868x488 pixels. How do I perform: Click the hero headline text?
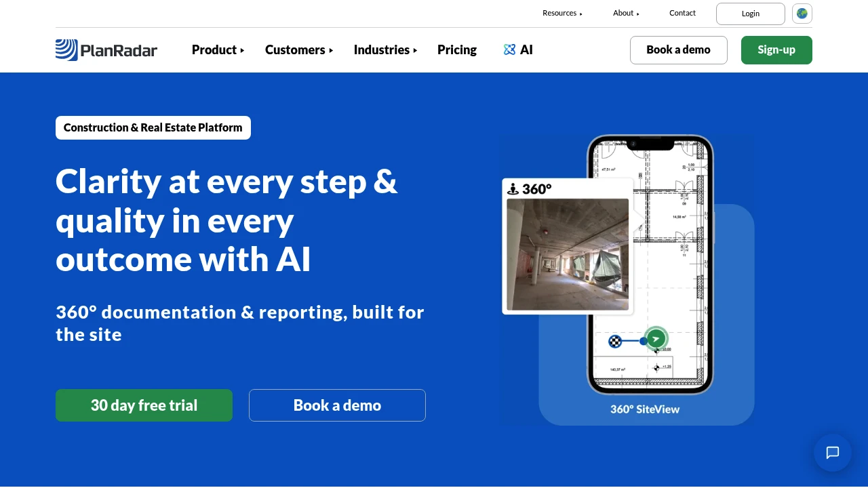[x=226, y=220]
